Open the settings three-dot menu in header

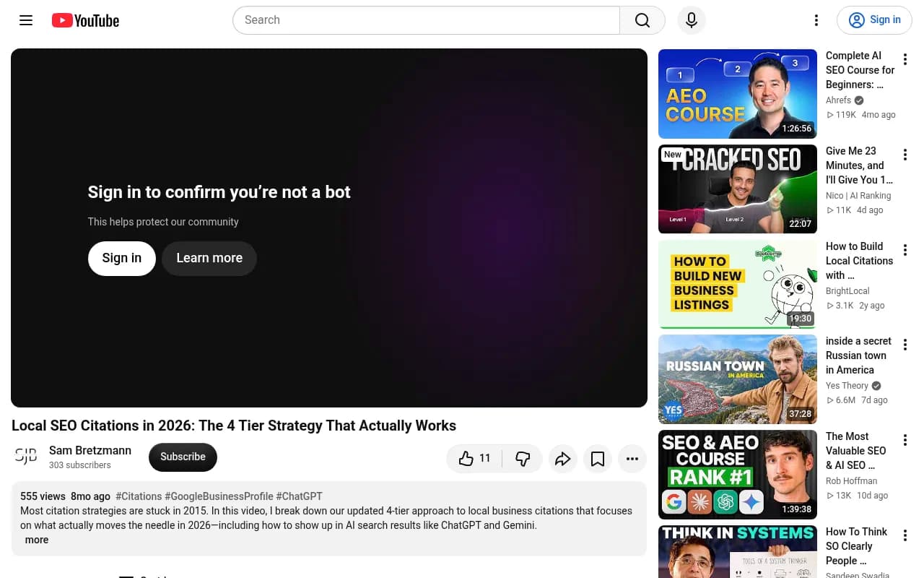(x=816, y=20)
